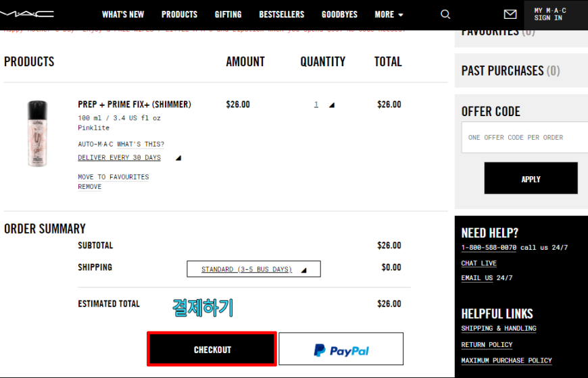Viewport: 588px width, 378px height.
Task: Click the MAC logo in header
Action: coord(27,14)
